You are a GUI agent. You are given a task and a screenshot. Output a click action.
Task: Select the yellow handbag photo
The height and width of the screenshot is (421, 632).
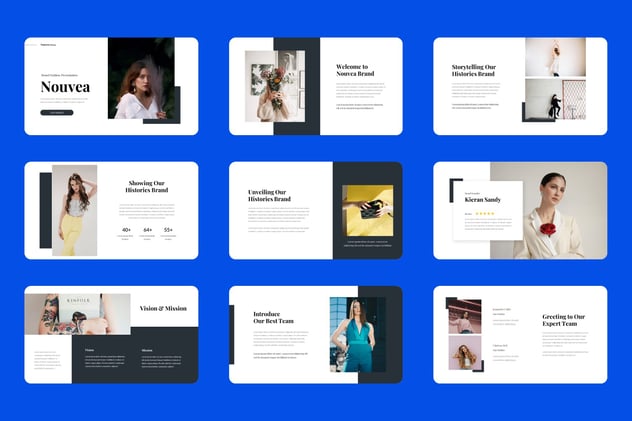(368, 210)
